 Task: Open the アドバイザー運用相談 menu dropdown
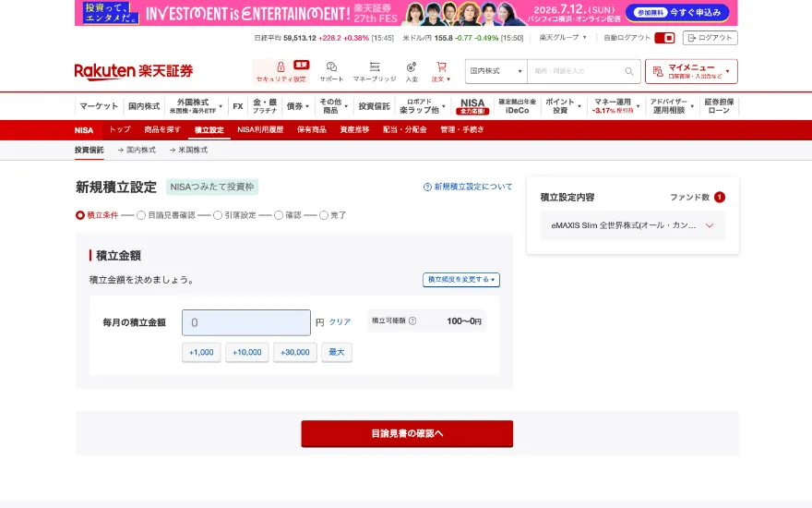672,106
